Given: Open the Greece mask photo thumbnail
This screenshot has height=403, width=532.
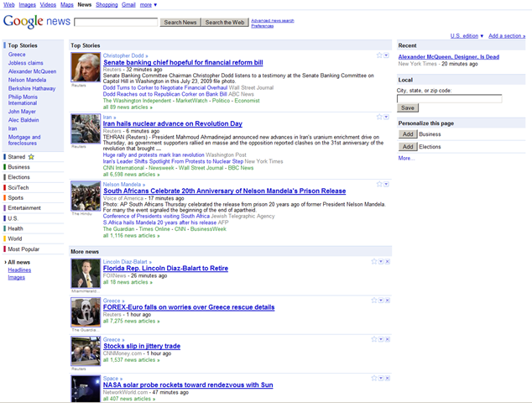Looking at the screenshot, I should [x=86, y=312].
